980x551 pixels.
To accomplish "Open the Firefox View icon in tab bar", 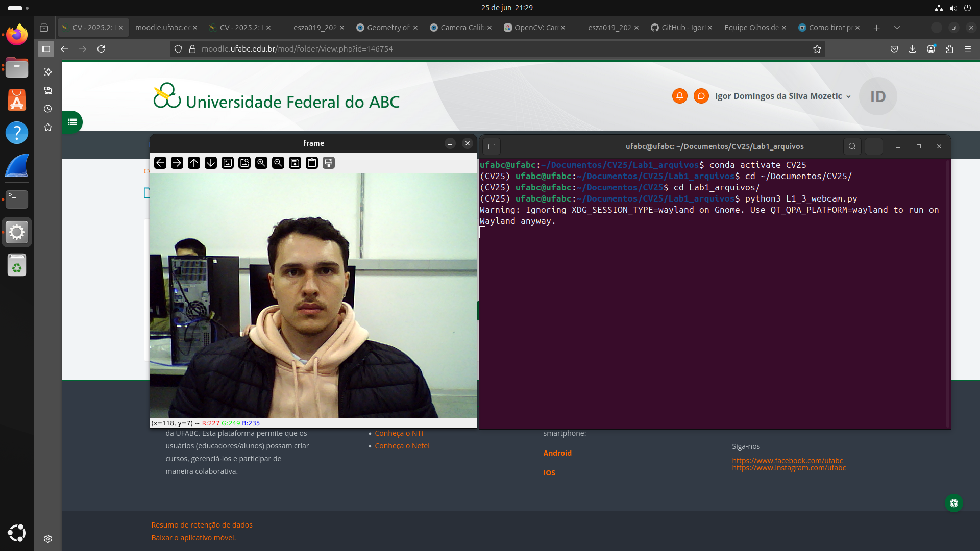I will (44, 28).
